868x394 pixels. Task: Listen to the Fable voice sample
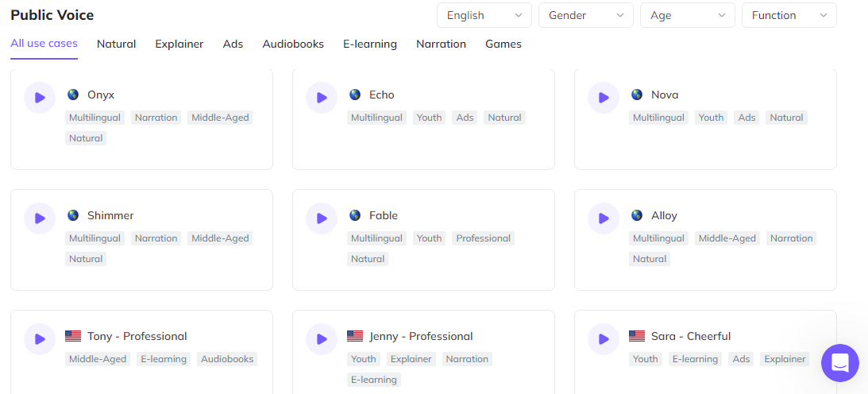pyautogui.click(x=322, y=218)
